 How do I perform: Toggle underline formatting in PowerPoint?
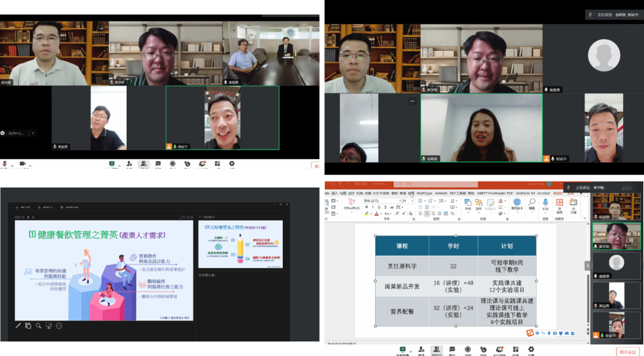coord(379,207)
